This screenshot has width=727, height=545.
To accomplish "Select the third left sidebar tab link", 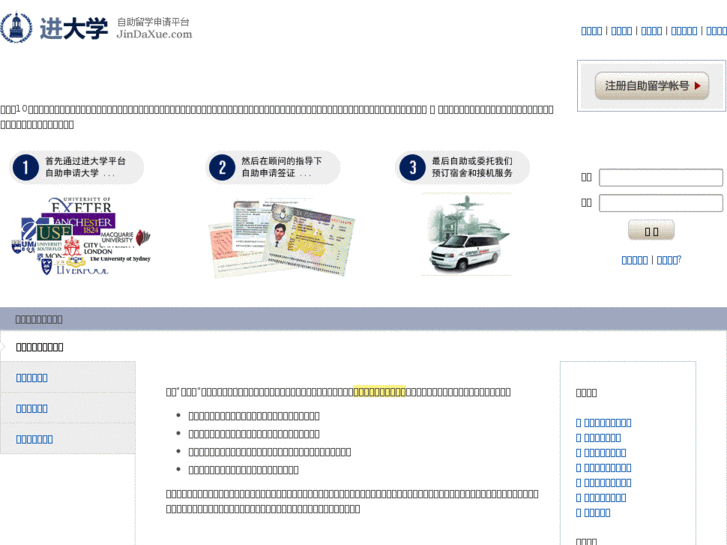I will coord(34,439).
